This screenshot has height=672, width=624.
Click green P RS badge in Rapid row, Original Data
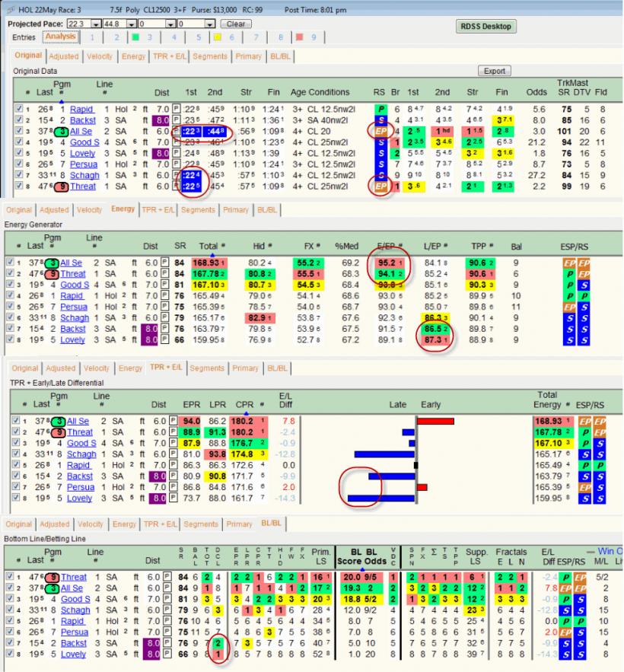(x=380, y=109)
